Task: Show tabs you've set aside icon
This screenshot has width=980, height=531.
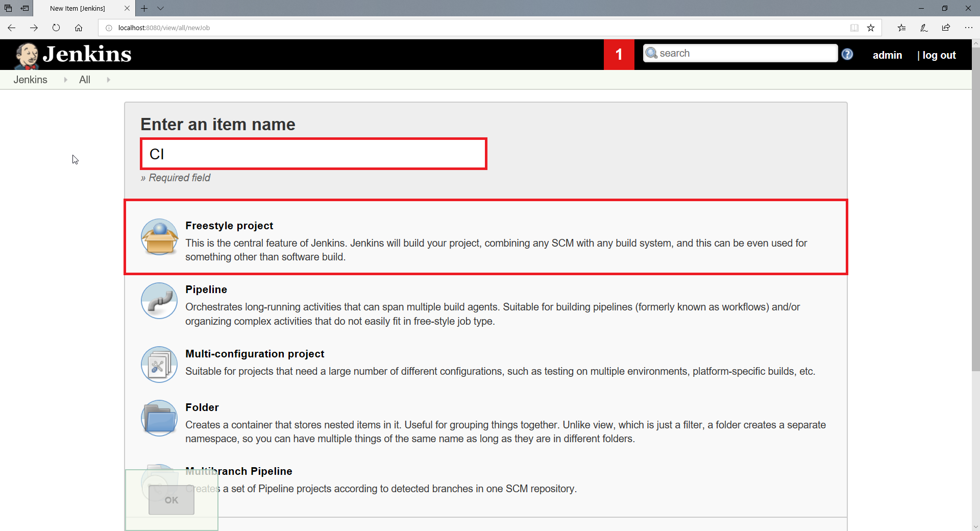Action: coord(8,8)
